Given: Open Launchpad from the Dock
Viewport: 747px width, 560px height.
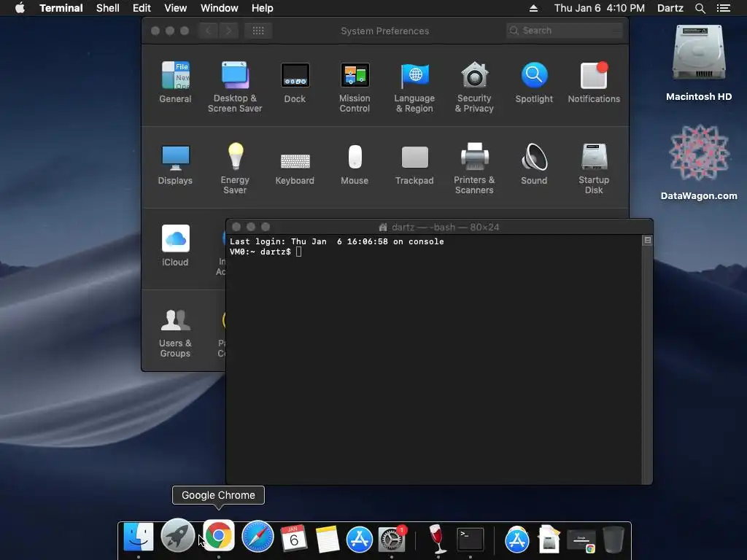Looking at the screenshot, I should click(178, 536).
